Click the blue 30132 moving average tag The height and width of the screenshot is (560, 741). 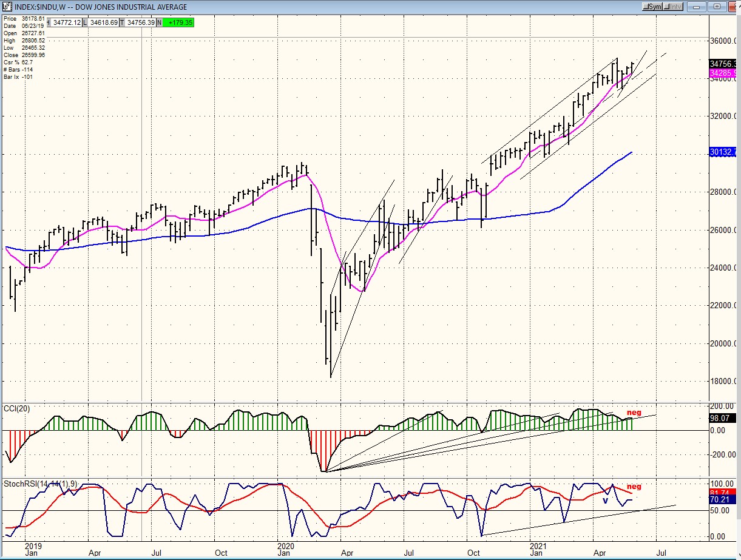pyautogui.click(x=723, y=151)
